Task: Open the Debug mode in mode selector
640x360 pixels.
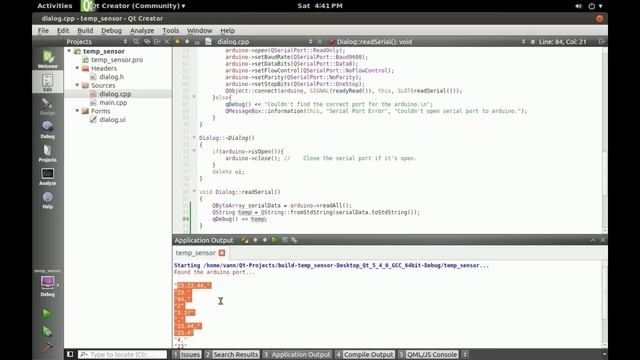Action: click(47, 129)
